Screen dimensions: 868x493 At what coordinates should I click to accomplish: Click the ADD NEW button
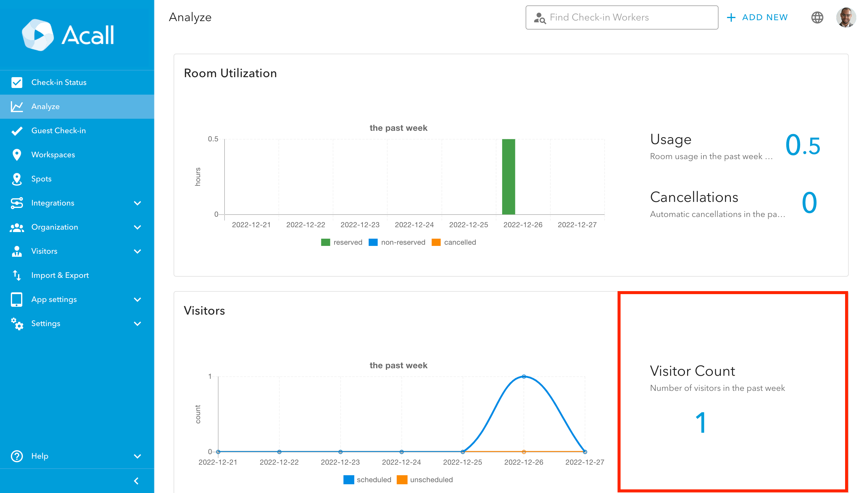757,17
